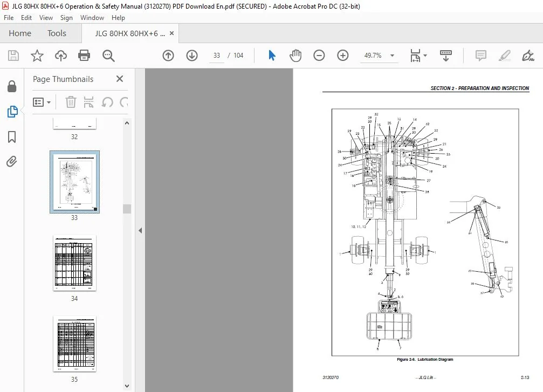Click the Save file icon
Viewport: 543px width, 392px height.
(x=13, y=56)
